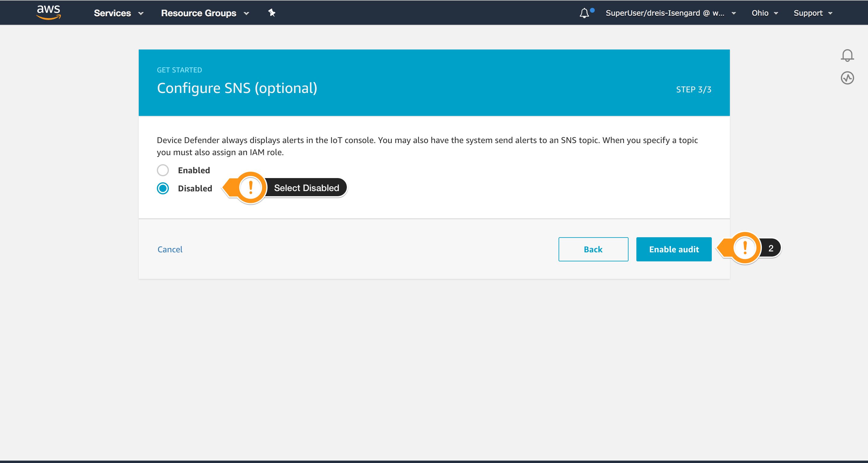Expand the SuperUser account menu
This screenshot has height=463, width=868.
pyautogui.click(x=670, y=13)
